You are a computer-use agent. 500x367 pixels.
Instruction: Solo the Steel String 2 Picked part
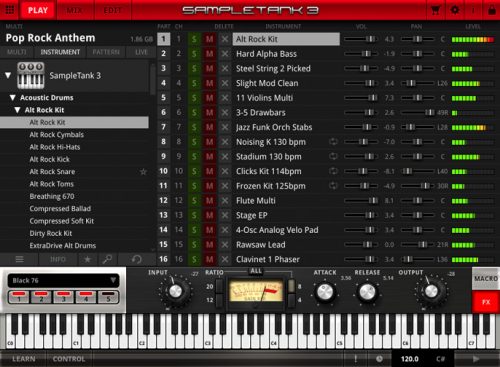tap(194, 68)
